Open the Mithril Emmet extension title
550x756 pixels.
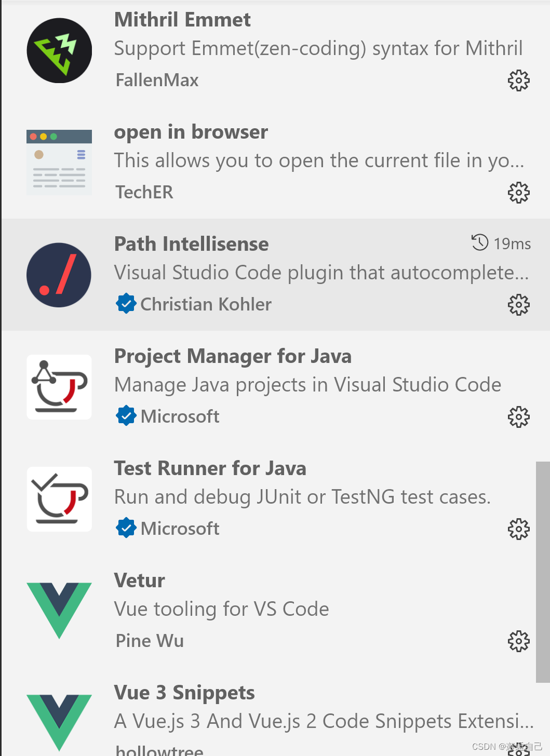click(182, 20)
